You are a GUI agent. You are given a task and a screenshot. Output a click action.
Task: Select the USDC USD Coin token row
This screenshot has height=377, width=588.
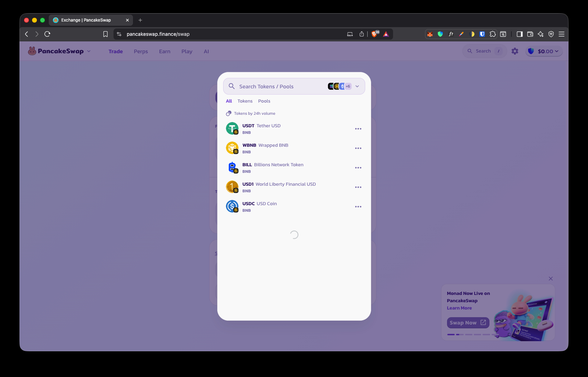pos(294,207)
